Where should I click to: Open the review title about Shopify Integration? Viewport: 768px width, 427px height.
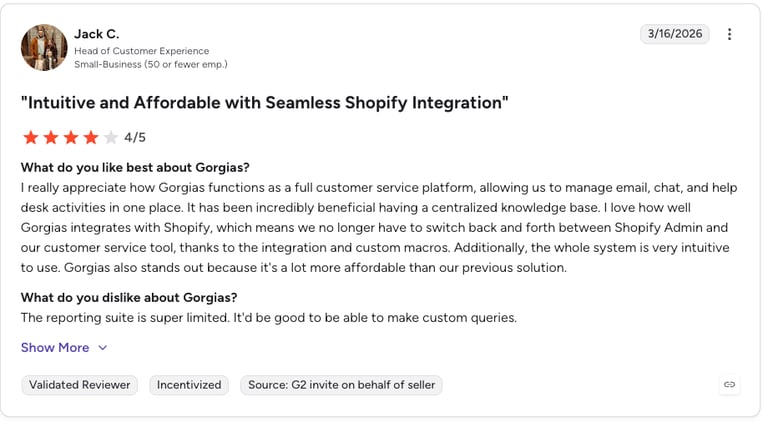point(264,103)
